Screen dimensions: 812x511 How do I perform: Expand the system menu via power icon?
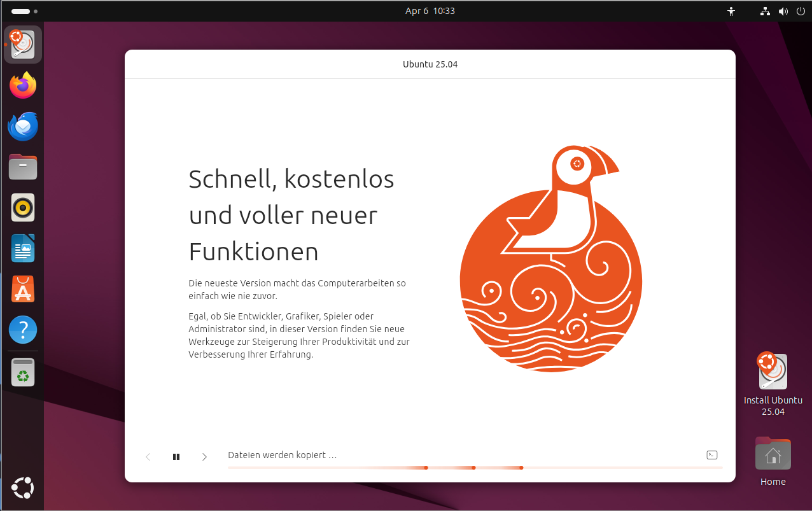pos(800,11)
